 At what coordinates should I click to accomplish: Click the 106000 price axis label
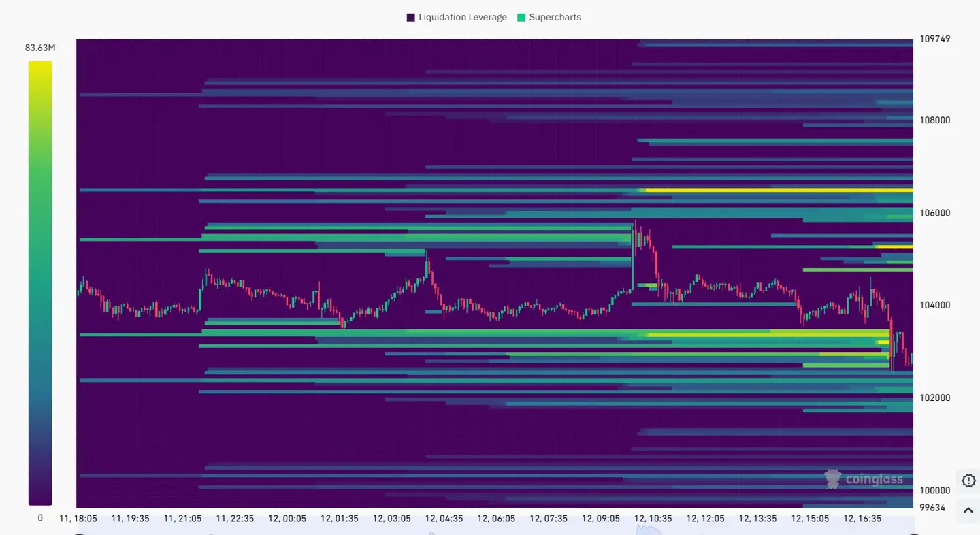pyautogui.click(x=935, y=213)
